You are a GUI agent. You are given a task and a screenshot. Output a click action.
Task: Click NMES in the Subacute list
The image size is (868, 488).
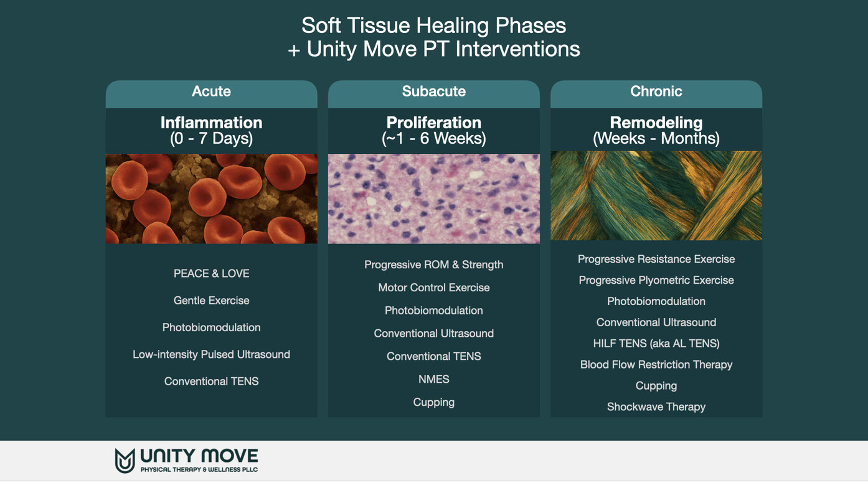click(x=433, y=379)
